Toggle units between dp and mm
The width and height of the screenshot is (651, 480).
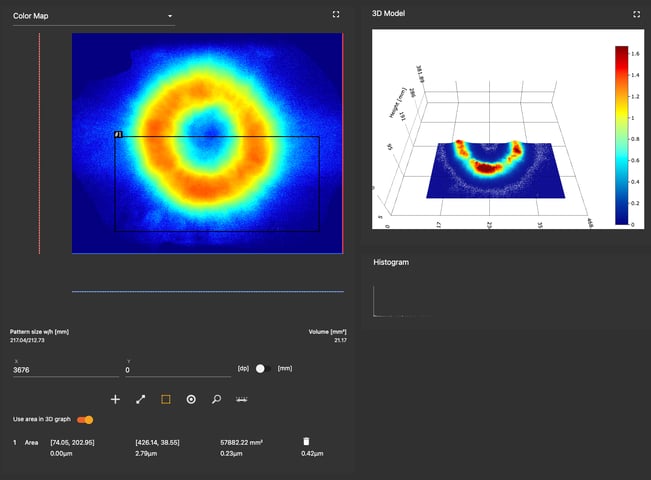click(x=262, y=369)
